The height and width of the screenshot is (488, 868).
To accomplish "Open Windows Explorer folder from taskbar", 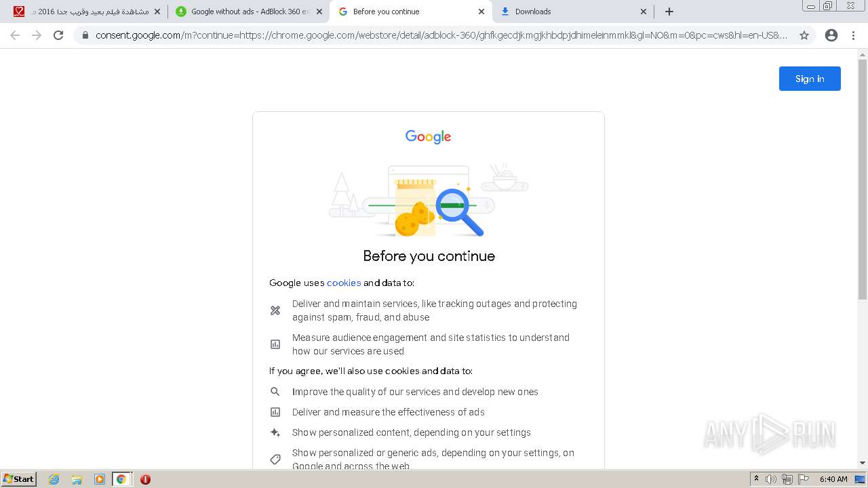I will coord(77,479).
